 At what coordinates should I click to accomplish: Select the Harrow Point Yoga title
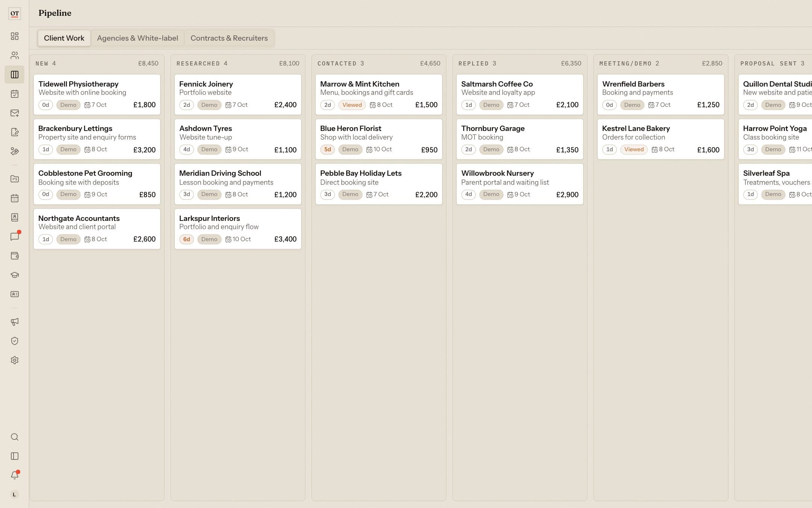[775, 128]
